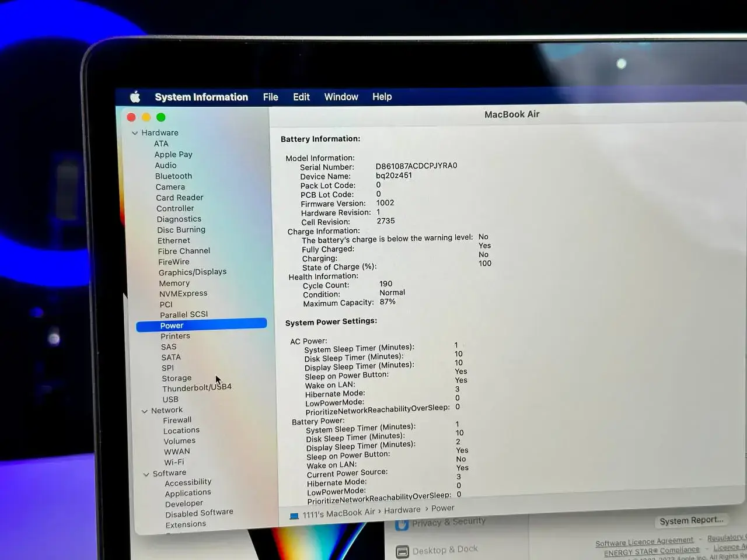The width and height of the screenshot is (747, 560).
Task: Select NVMExpress in the sidebar
Action: [x=183, y=293]
